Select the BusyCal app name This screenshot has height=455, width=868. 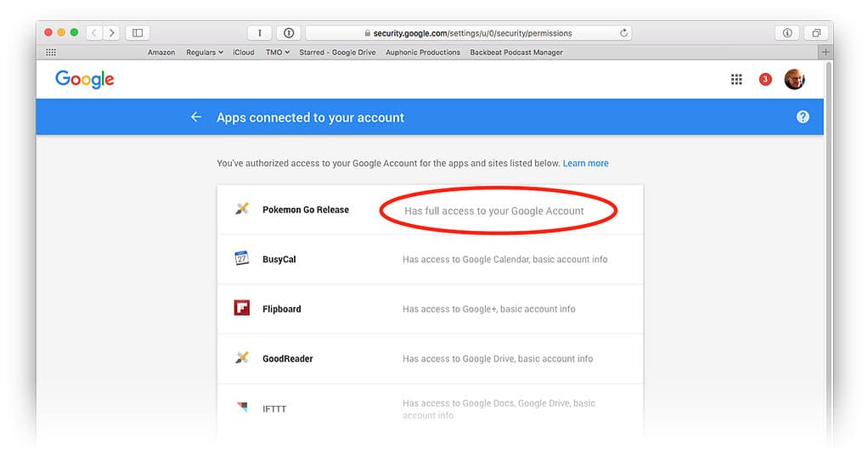tap(279, 259)
